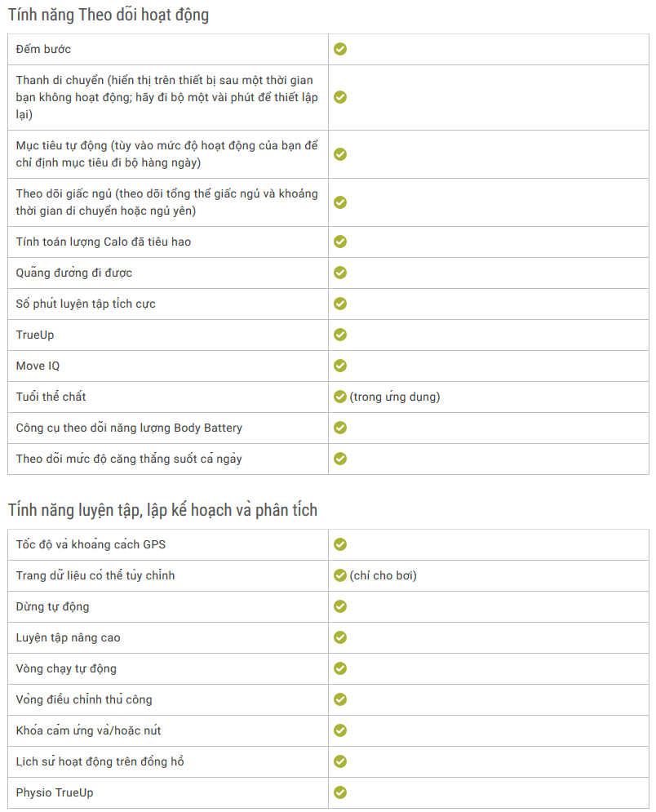Click the '(chỉ cho bơi)' note text
656x812 pixels.
[x=383, y=576]
